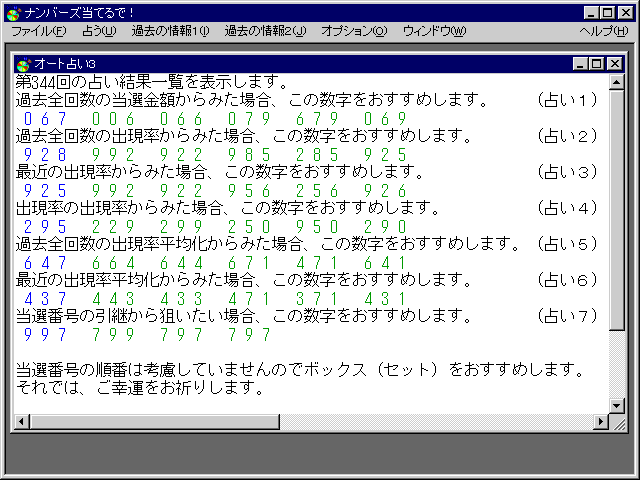The image size is (640, 480).
Task: Click the green number 290
Action: click(x=386, y=227)
